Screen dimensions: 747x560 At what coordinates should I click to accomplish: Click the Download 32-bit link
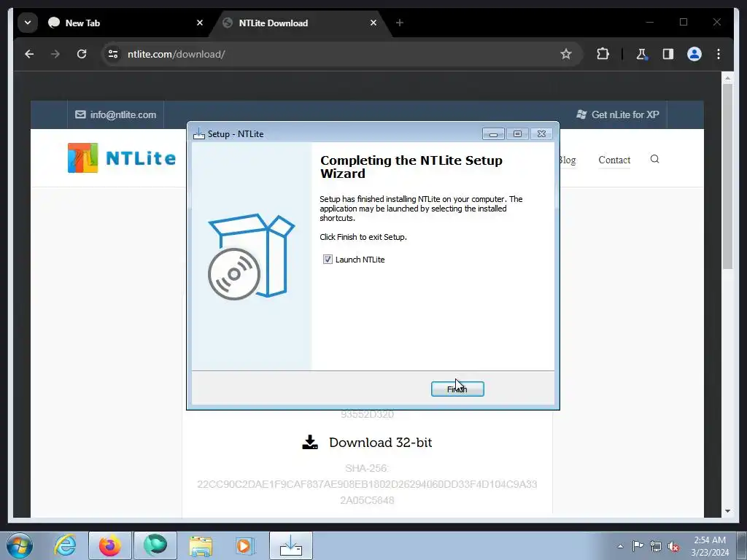(380, 443)
